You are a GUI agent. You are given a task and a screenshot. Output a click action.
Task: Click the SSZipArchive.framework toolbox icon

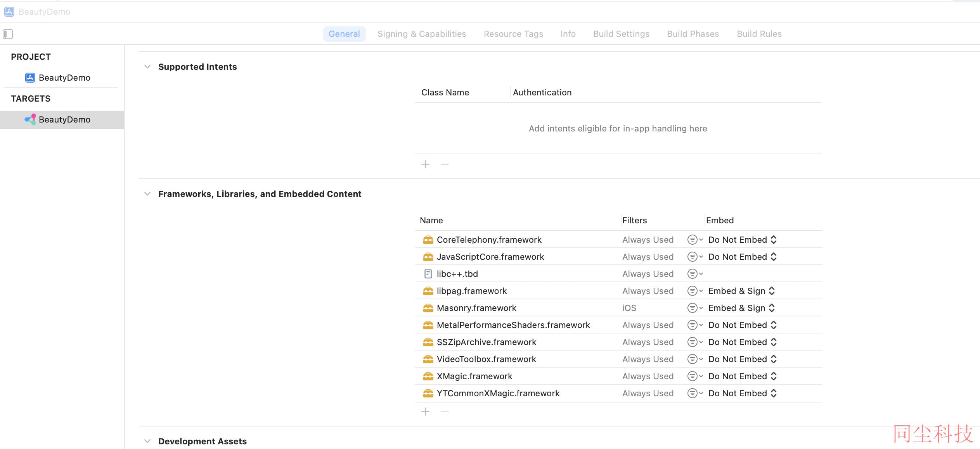tap(428, 342)
